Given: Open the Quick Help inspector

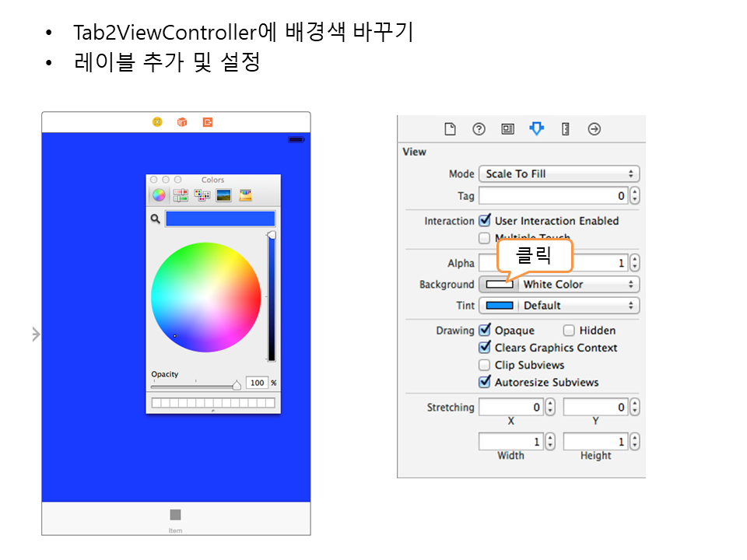Looking at the screenshot, I should [479, 129].
